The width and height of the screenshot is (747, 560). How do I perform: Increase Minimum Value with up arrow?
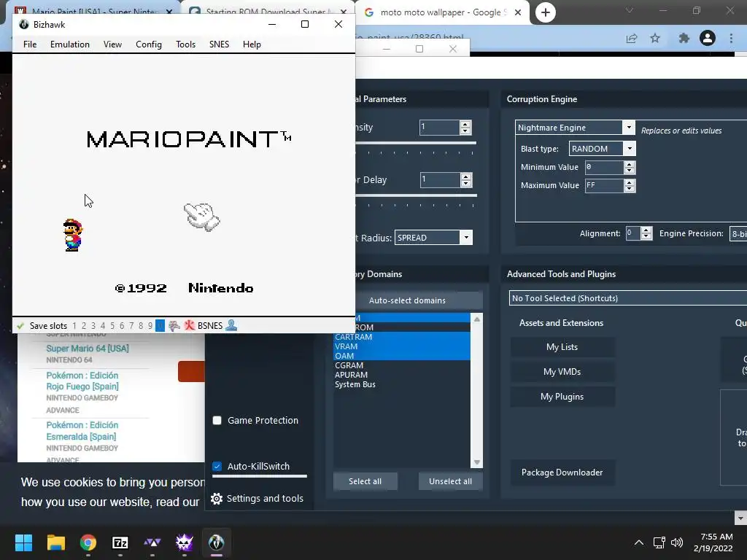click(630, 164)
